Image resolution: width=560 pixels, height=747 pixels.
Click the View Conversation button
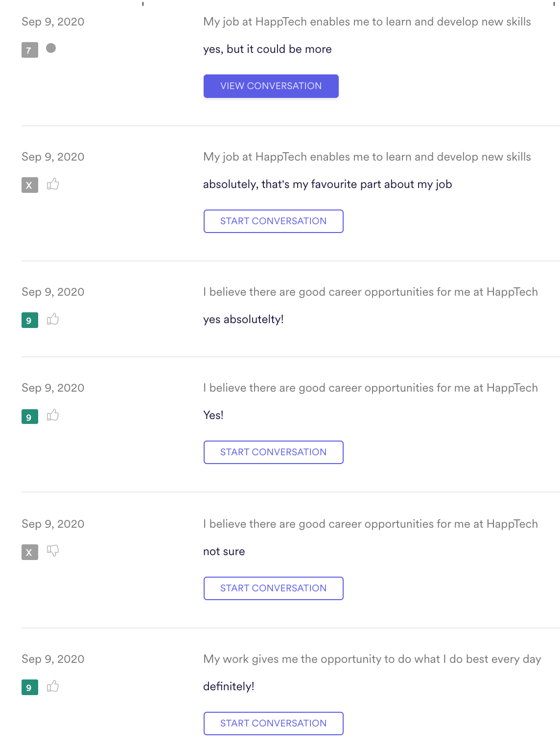click(271, 86)
